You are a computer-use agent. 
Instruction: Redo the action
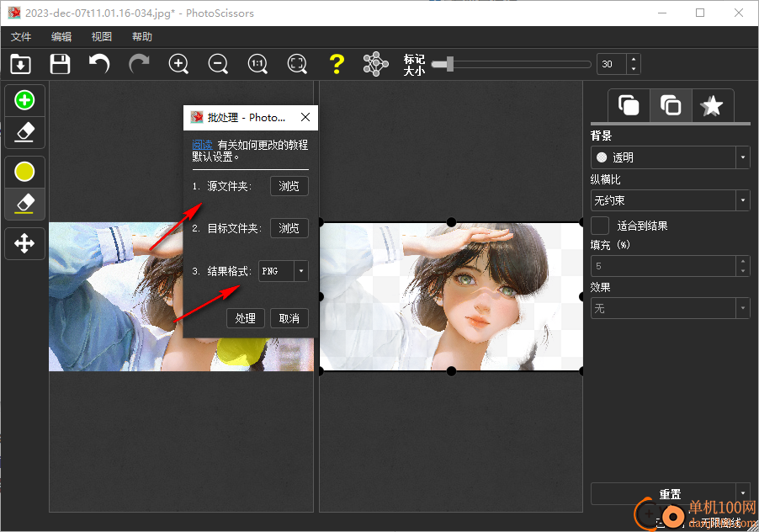[x=139, y=64]
